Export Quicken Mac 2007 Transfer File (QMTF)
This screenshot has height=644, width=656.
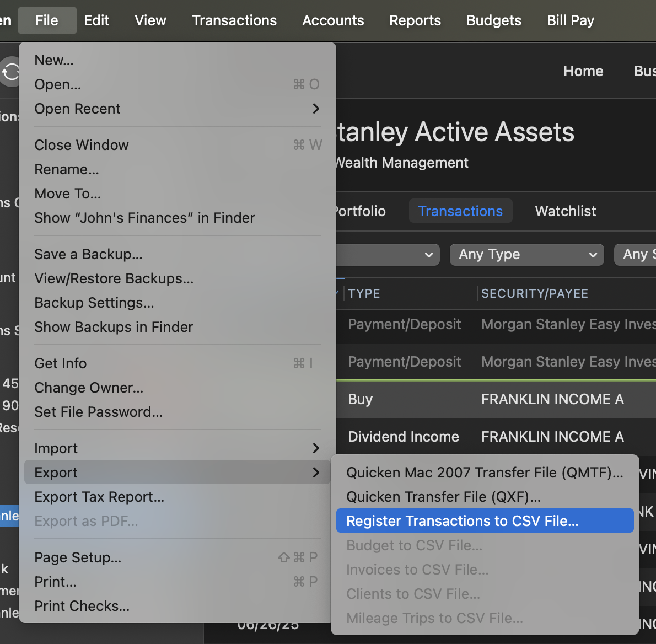coord(485,473)
